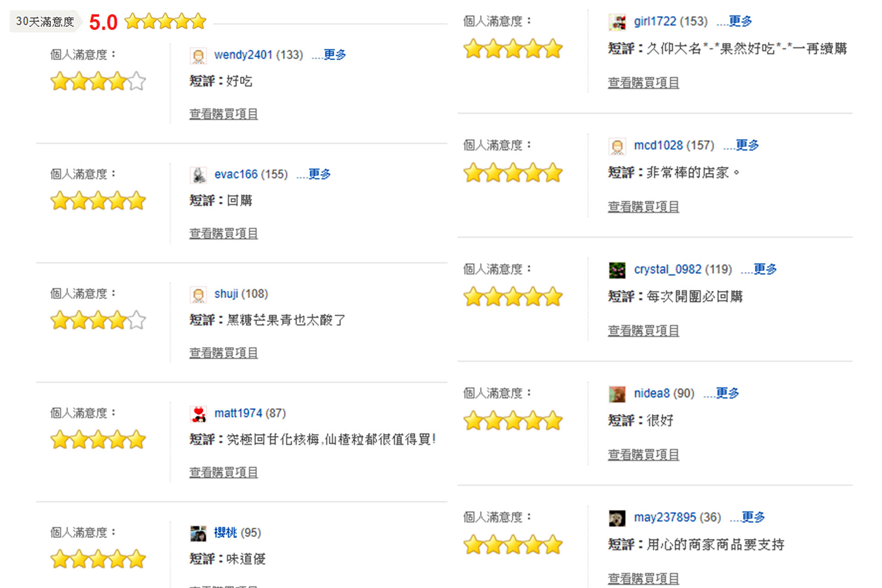Viewport: 882px width, 588px height.
Task: Click crystal_0982's flower avatar icon
Action: tap(617, 270)
